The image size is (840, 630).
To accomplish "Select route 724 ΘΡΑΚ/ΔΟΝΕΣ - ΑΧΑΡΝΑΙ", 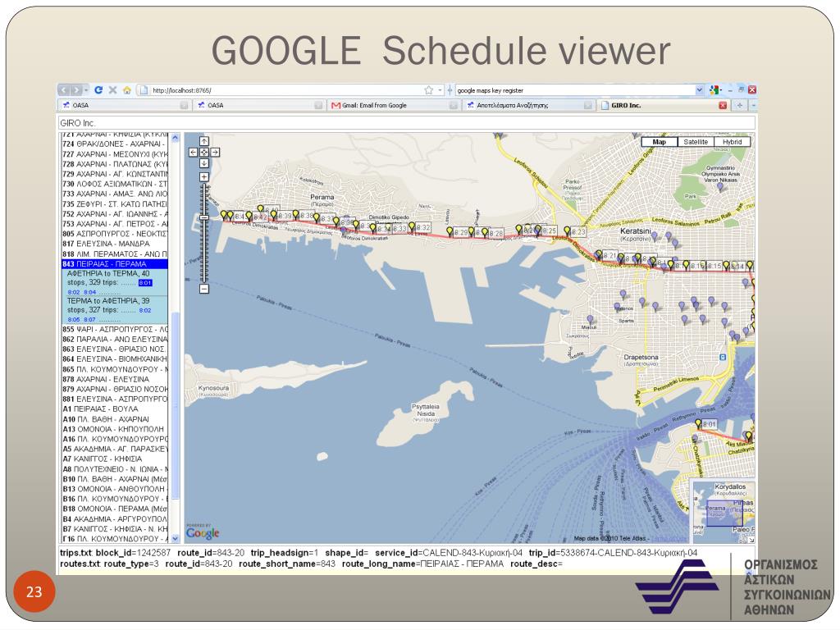I will click(x=115, y=144).
